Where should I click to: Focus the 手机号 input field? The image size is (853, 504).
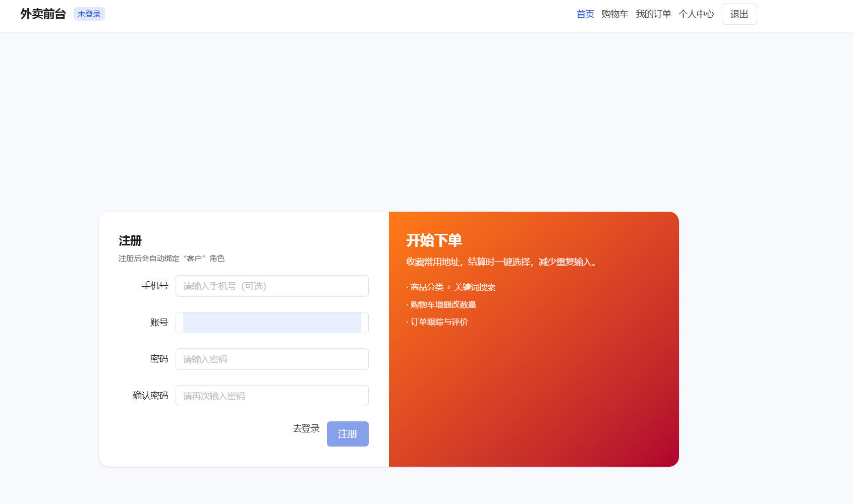pyautogui.click(x=272, y=286)
